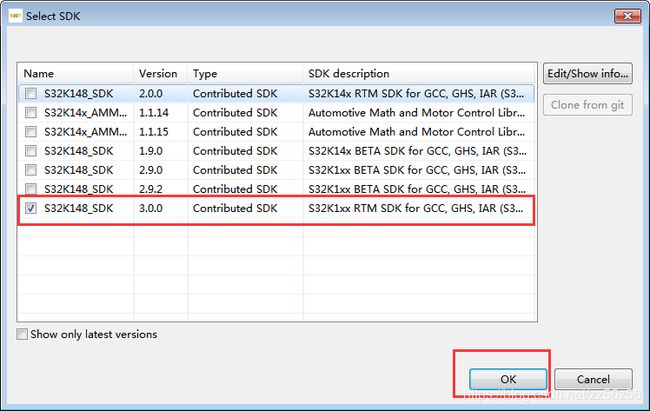This screenshot has width=650, height=411.
Task: Select version cell 2.9.2
Action: 151,189
